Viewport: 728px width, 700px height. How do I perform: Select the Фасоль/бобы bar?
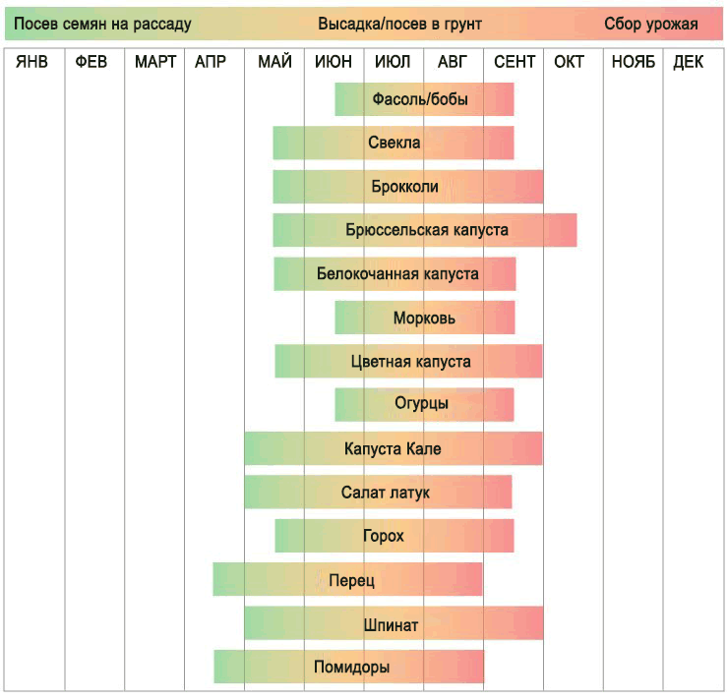tap(424, 99)
